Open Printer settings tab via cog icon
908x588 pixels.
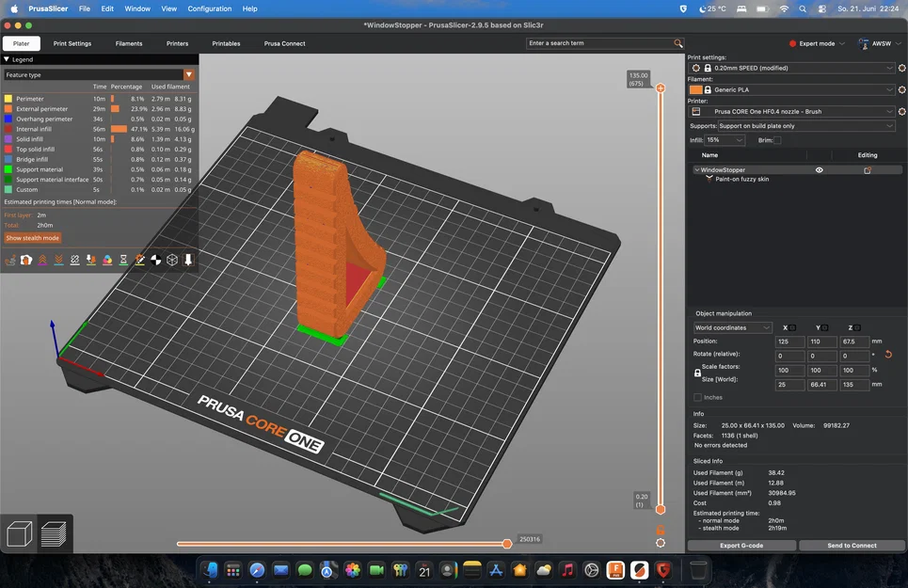click(901, 111)
